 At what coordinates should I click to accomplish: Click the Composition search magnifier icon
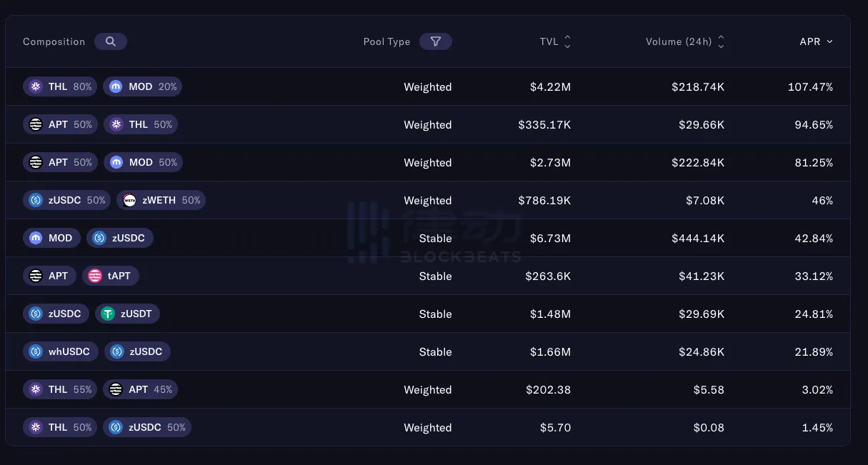(x=111, y=41)
